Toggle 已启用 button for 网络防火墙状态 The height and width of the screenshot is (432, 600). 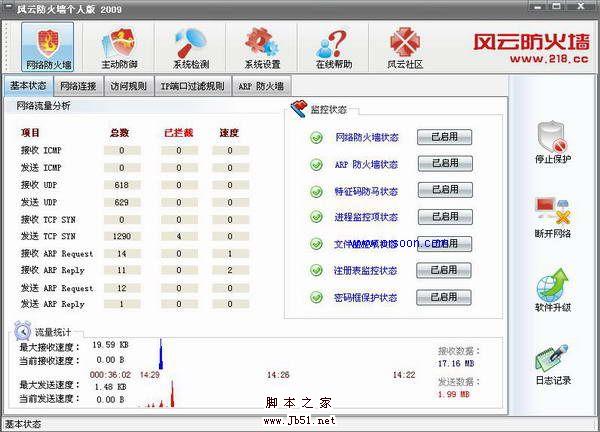pos(445,137)
